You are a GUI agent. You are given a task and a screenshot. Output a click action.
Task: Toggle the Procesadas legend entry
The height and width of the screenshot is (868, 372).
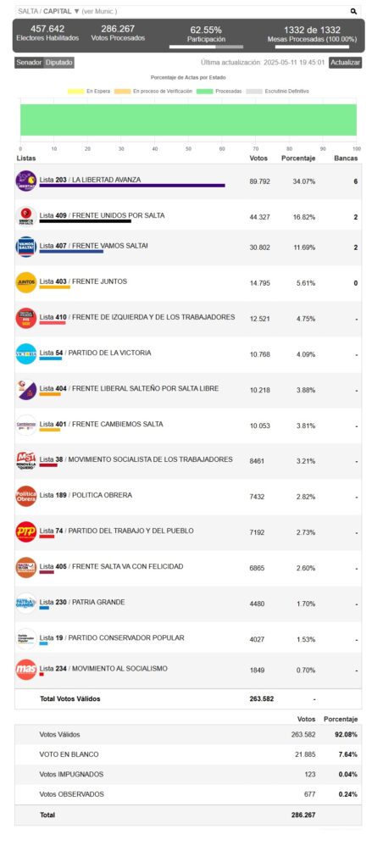(219, 92)
